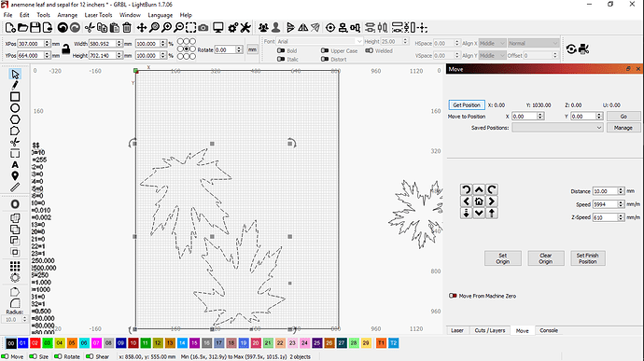Click the Grid Array tool icon
The image size is (644, 361).
[x=15, y=266]
